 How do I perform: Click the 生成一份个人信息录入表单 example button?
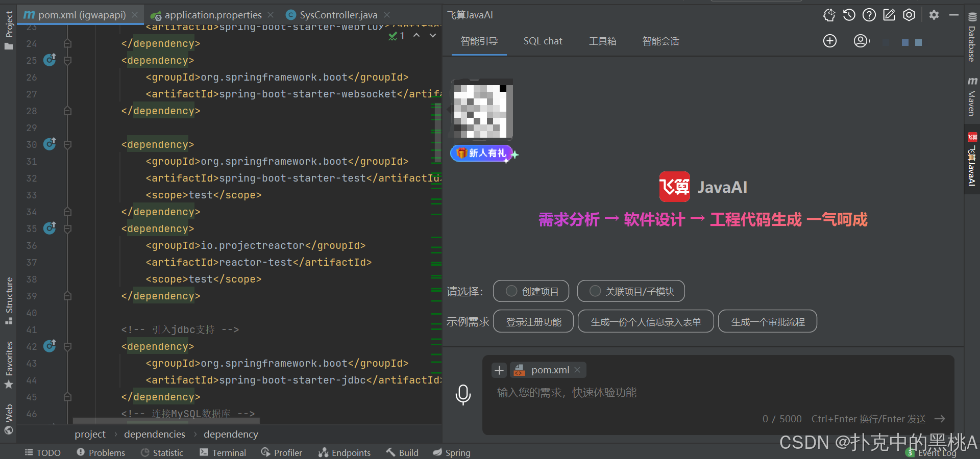(646, 321)
